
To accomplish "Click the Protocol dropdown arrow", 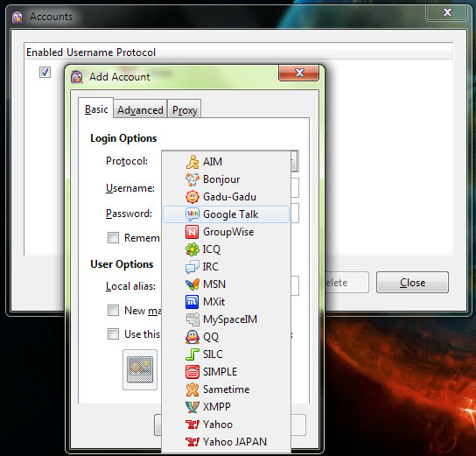I will (x=295, y=161).
